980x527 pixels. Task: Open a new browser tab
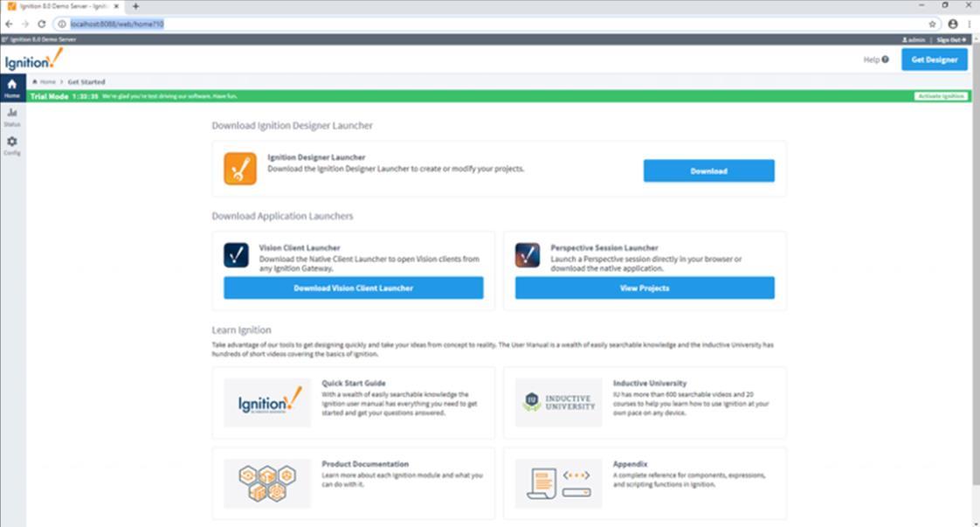click(135, 6)
